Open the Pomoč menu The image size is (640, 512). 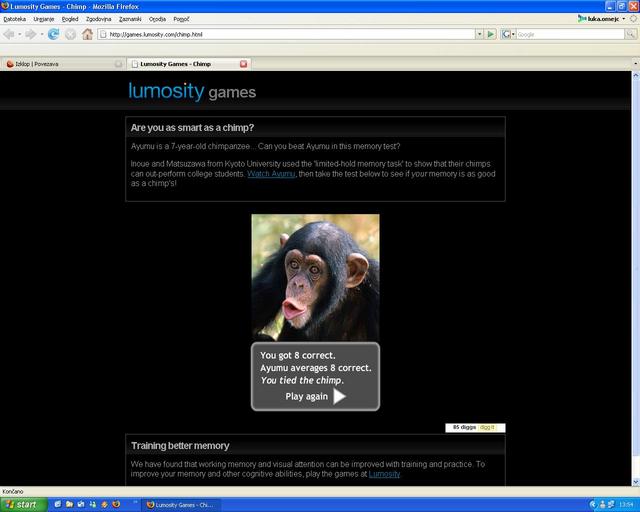(x=181, y=19)
